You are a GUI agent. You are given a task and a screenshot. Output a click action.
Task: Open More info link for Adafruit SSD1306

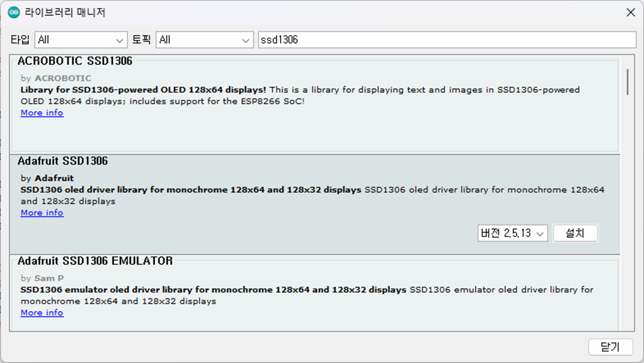coord(42,213)
